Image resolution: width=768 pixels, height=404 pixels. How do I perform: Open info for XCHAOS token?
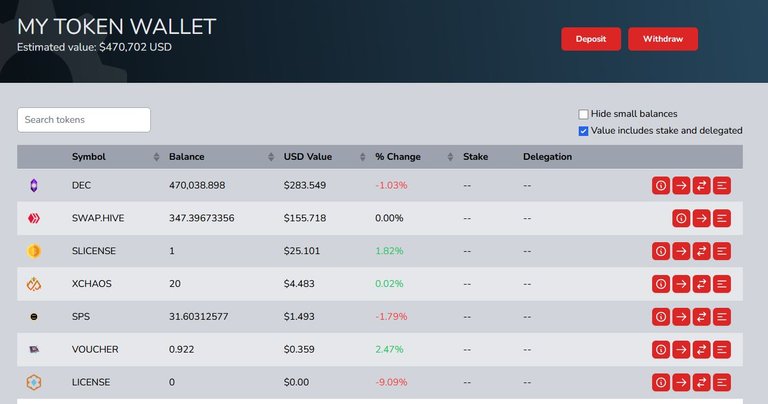click(x=661, y=284)
